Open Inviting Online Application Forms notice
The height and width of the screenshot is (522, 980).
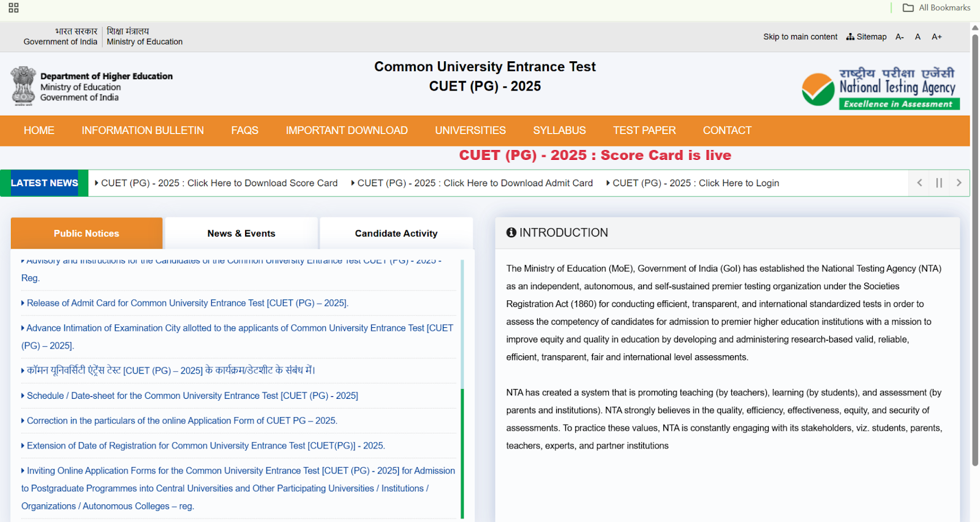238,488
